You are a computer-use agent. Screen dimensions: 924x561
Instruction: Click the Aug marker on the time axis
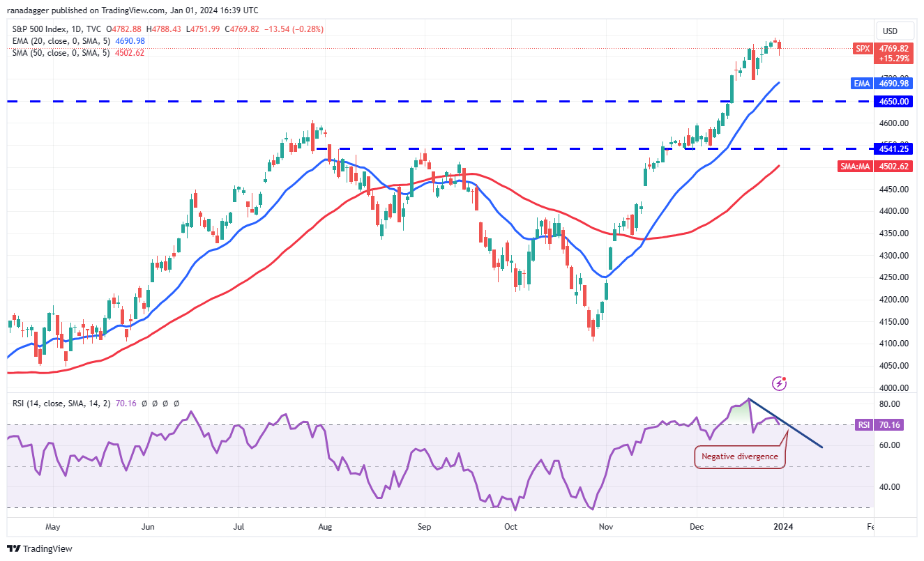click(325, 528)
